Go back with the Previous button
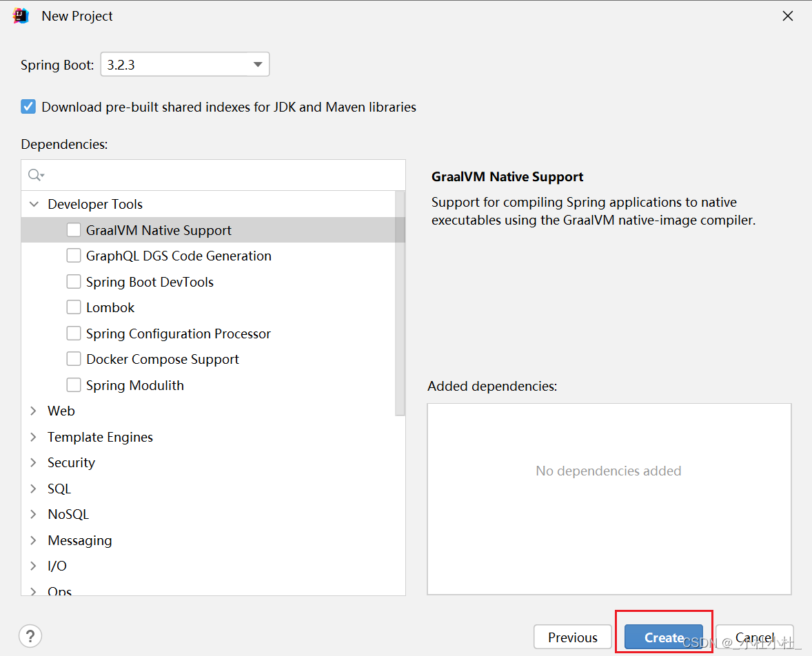 pos(573,637)
